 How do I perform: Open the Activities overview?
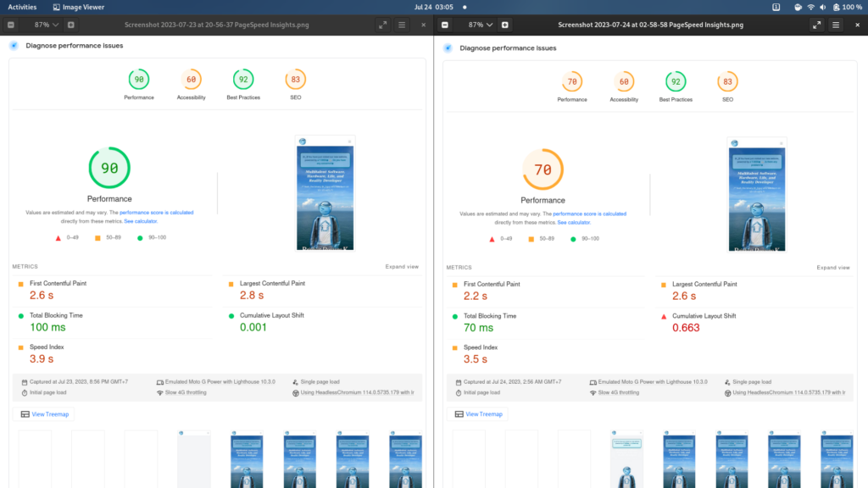(21, 6)
